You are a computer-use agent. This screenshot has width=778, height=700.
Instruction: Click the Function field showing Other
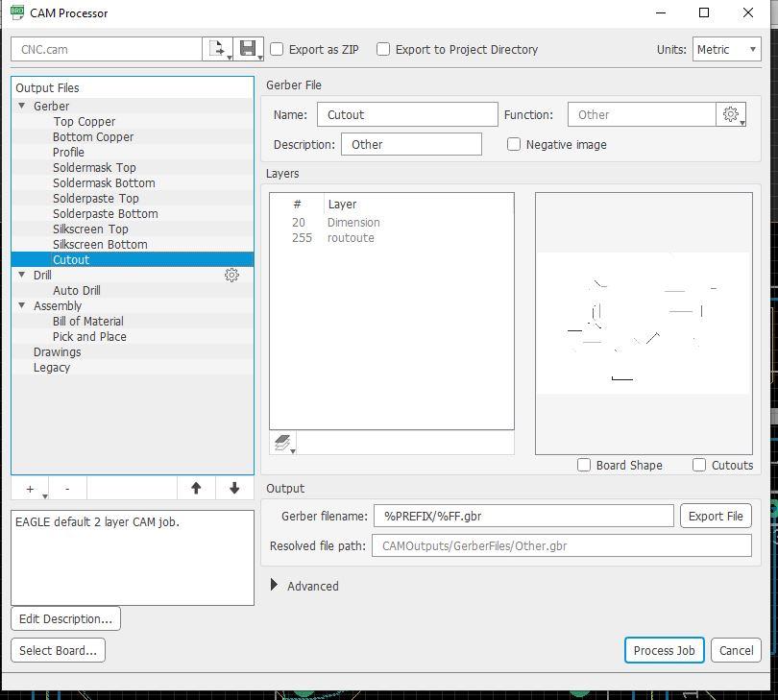642,114
